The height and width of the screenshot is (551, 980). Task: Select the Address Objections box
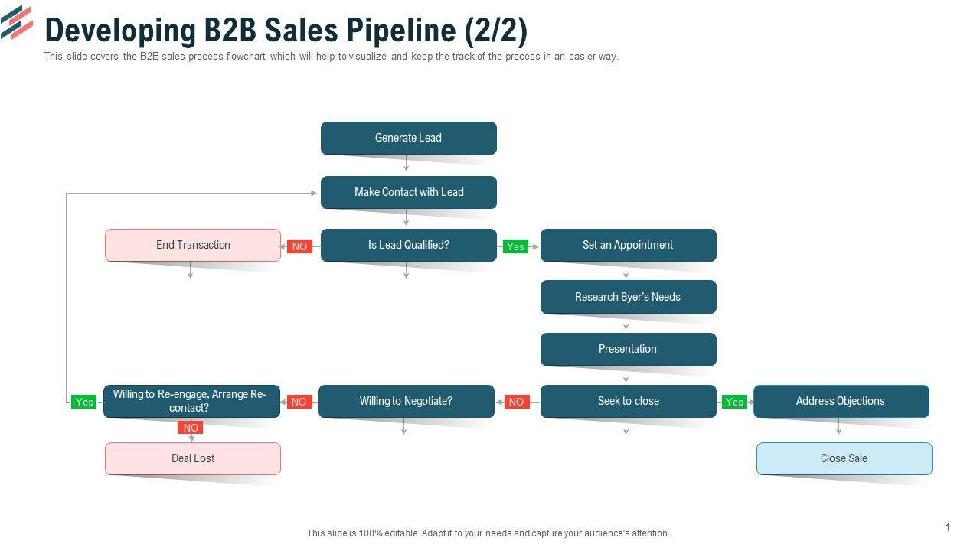click(x=841, y=401)
